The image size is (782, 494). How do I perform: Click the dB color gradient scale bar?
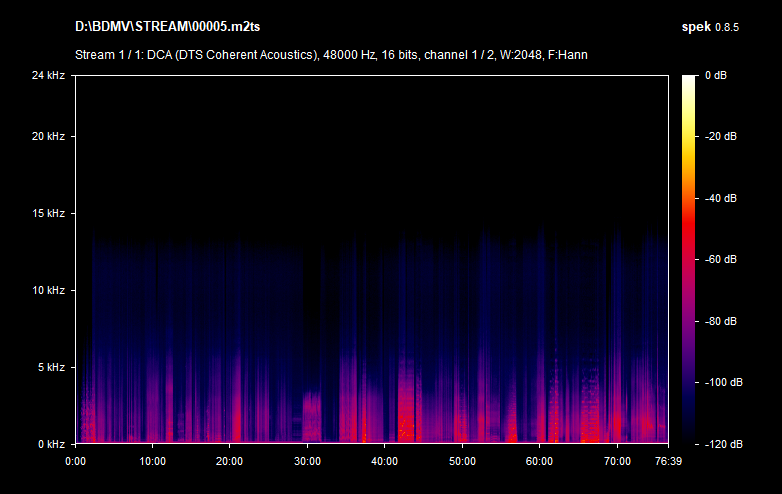689,260
